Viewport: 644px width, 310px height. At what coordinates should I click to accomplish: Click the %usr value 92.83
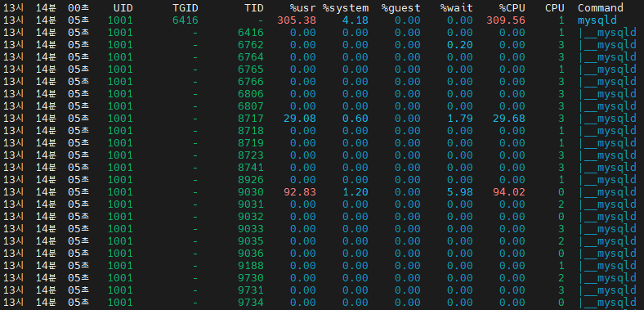pos(300,192)
